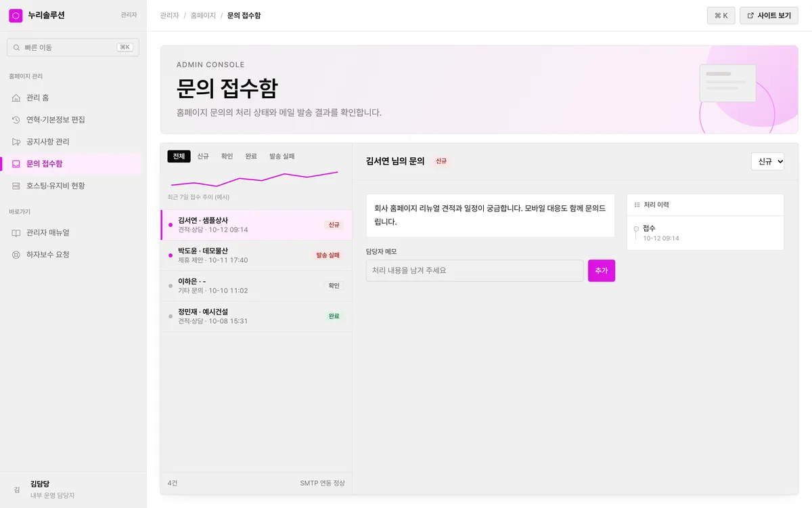Click the history icon beside 연혁·기본정보 편집
Screen dimensions: 812x508
coord(16,120)
